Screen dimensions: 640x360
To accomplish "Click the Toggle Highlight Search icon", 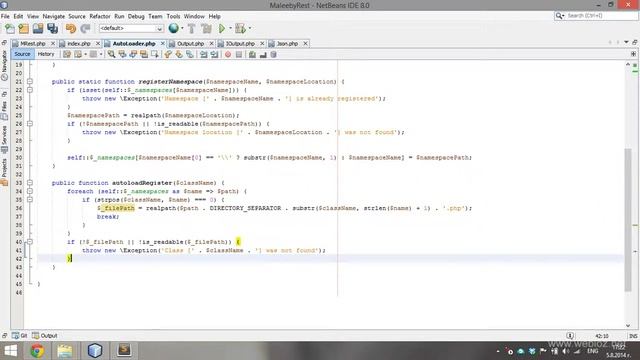I will [x=144, y=54].
